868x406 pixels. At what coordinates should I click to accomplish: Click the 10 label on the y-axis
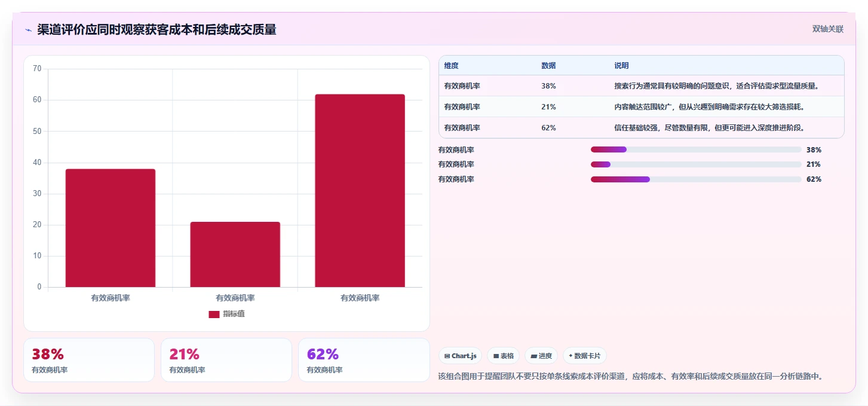(x=37, y=256)
